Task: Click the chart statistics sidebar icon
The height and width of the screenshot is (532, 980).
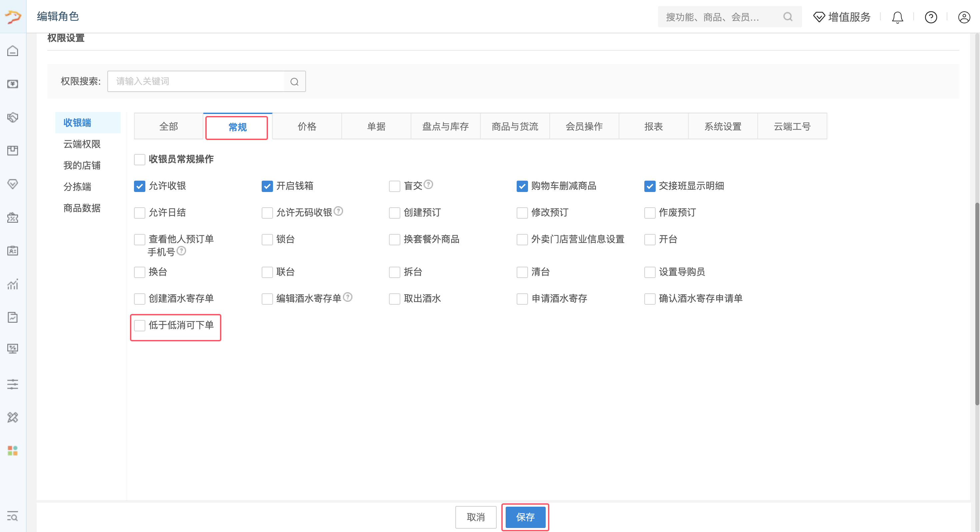Action: 13,284
